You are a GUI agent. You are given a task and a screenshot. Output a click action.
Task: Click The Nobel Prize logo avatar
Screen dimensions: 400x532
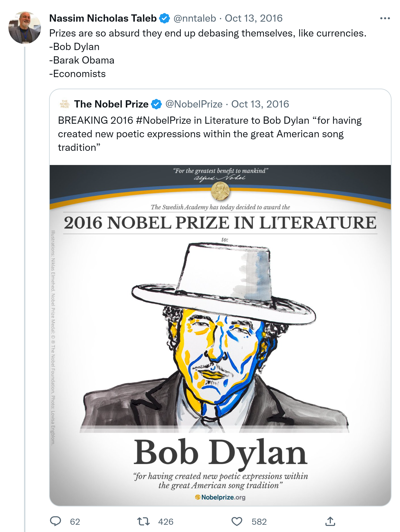[65, 104]
